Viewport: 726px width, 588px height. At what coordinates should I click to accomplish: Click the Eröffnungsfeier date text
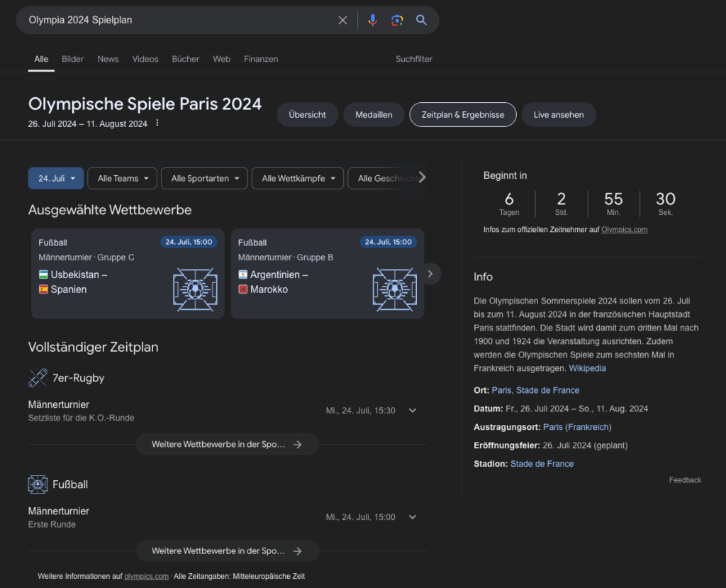tap(585, 445)
